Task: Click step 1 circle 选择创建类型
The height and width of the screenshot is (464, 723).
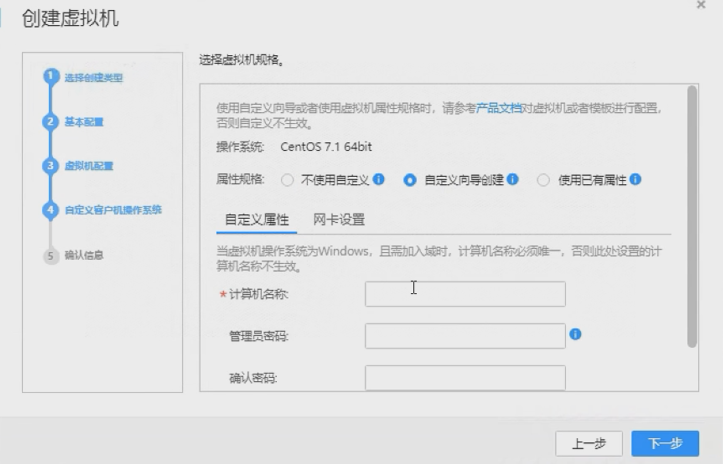Action: [48, 77]
